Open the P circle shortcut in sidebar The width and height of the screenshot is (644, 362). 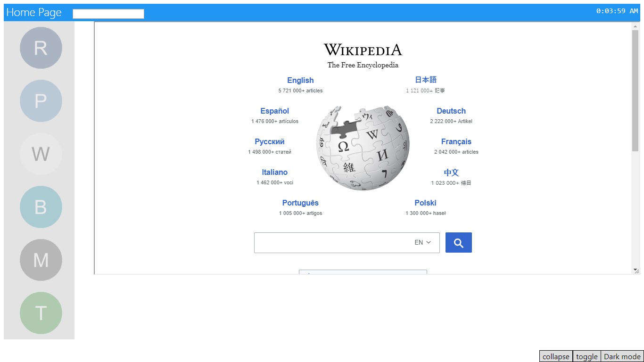point(41,101)
